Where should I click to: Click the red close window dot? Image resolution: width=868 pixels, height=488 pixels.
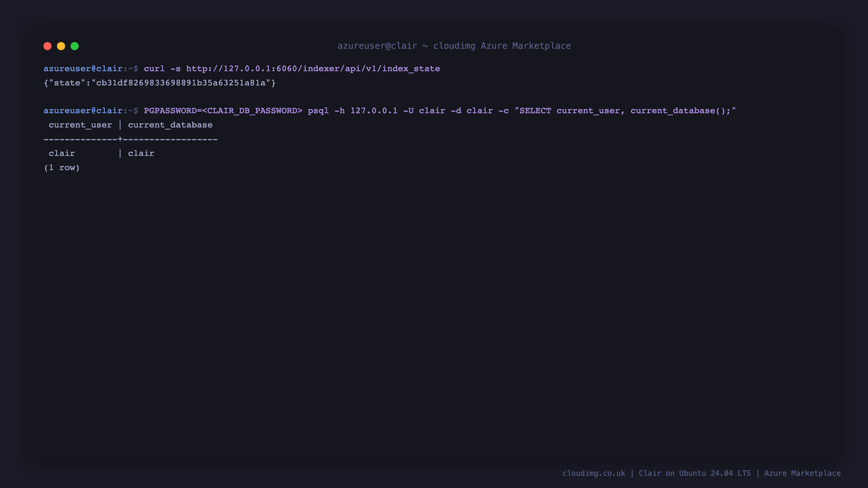(x=47, y=46)
